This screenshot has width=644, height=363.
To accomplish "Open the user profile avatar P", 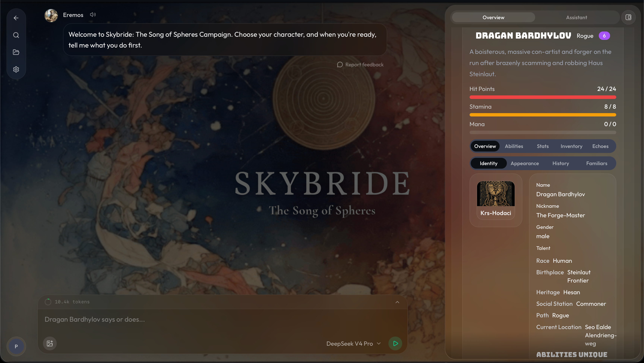I will [x=16, y=346].
